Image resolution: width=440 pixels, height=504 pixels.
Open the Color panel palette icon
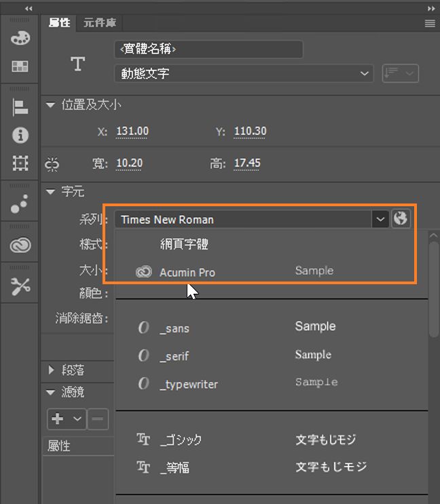click(x=20, y=38)
